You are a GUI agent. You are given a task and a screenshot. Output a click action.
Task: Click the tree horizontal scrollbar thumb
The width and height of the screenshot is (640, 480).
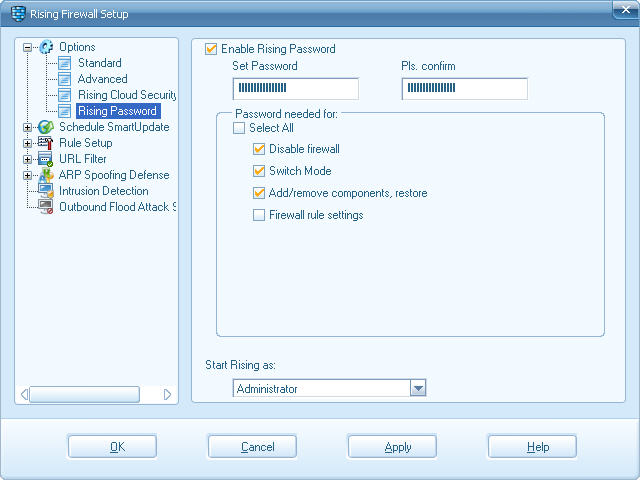click(x=84, y=395)
